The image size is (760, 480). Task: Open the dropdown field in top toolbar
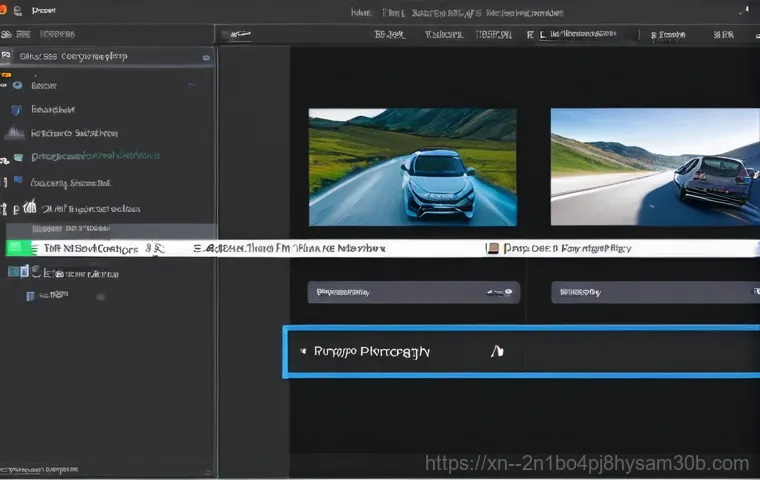tap(590, 34)
